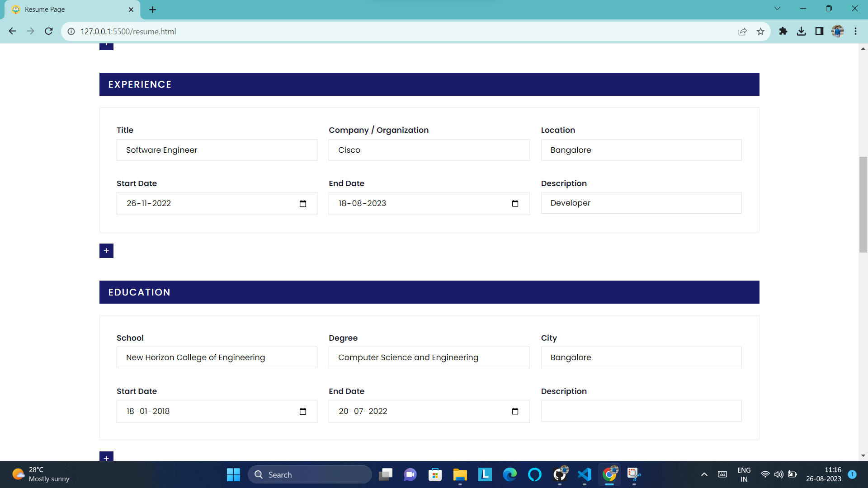
Task: Open the Downloads icon in the toolbar
Action: tap(802, 32)
